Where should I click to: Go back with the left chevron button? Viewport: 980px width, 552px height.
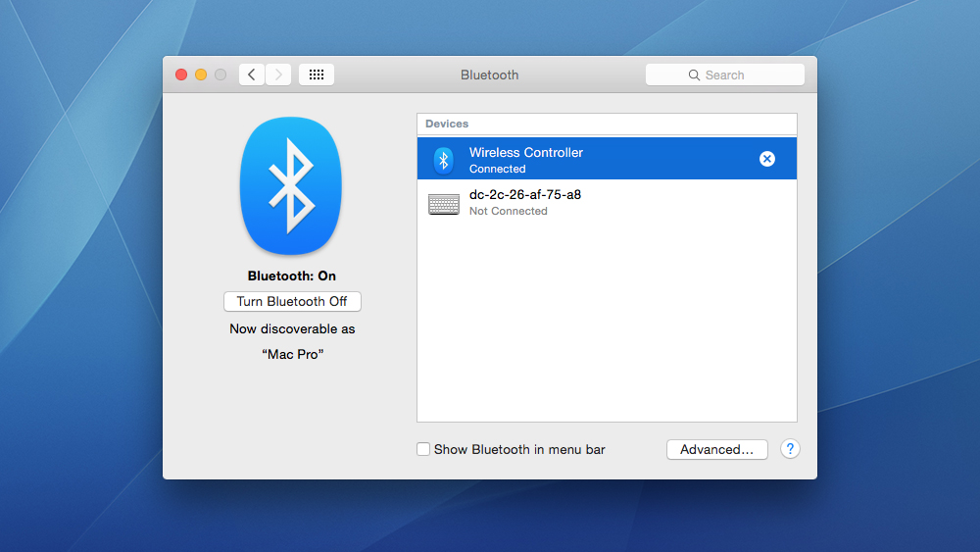[x=251, y=75]
